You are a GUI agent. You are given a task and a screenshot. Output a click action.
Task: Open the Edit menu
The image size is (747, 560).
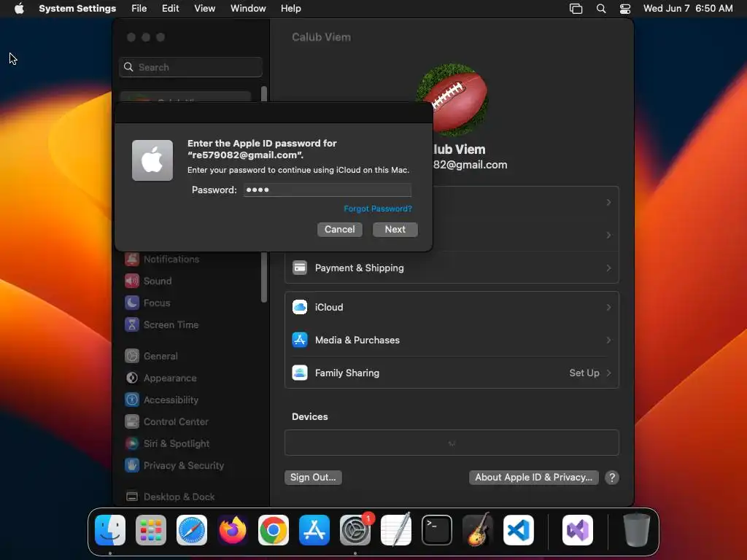coord(170,9)
